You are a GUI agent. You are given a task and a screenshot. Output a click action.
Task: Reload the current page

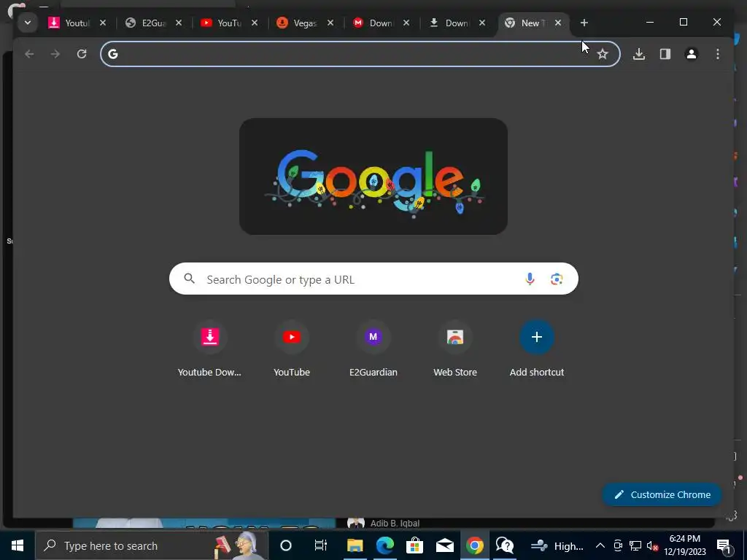pos(82,54)
